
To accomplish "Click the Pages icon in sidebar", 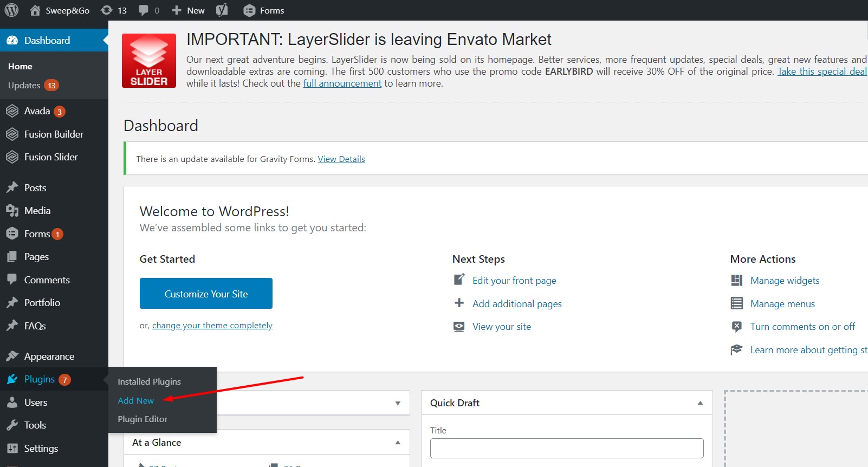I will (x=12, y=257).
